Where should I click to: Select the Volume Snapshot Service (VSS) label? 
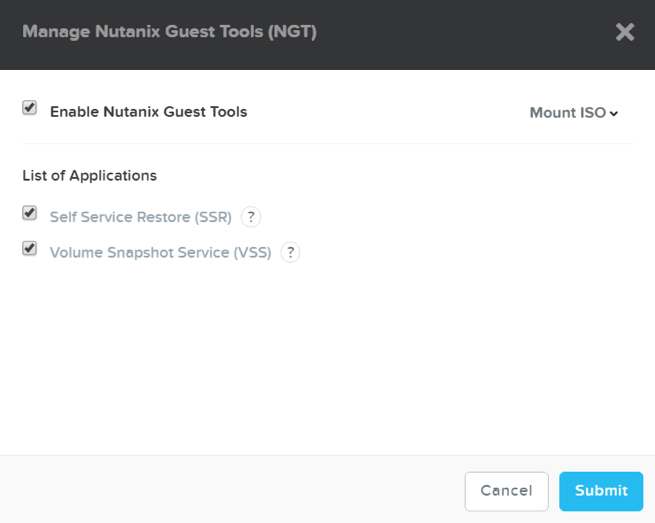[x=160, y=252]
